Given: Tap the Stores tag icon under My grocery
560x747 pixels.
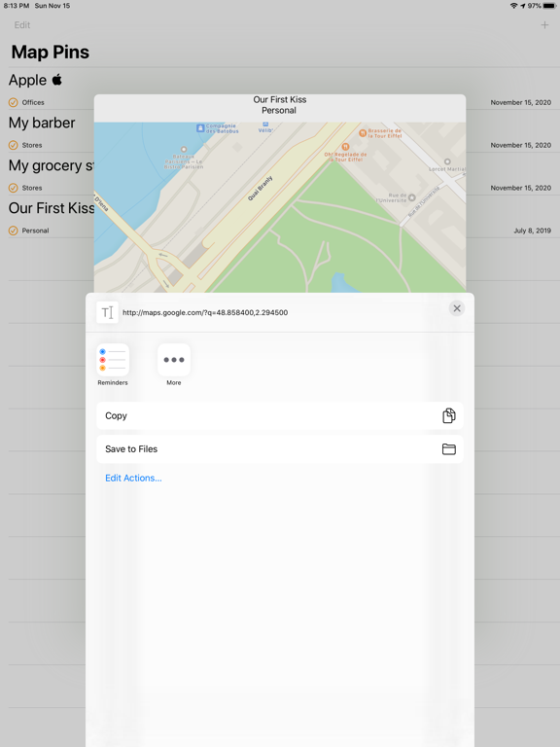Looking at the screenshot, I should click(x=14, y=188).
